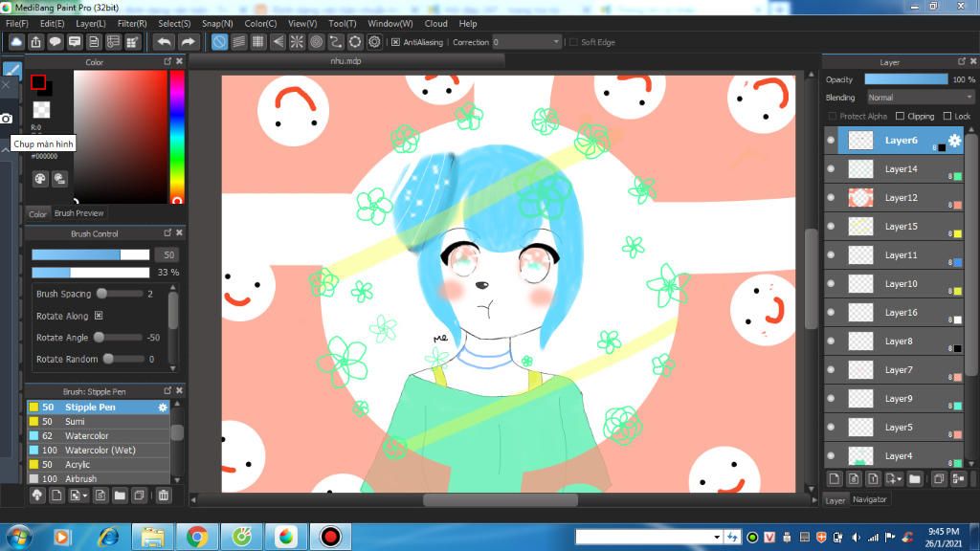
Task: Open the nhu.mdp document tab
Action: point(346,61)
